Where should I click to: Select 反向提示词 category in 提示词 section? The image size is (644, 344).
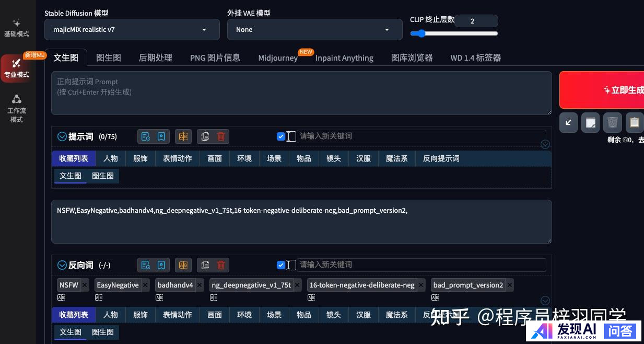click(441, 158)
